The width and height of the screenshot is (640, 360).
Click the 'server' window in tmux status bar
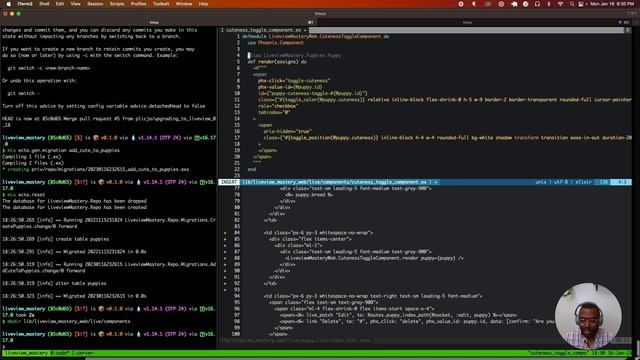click(84, 353)
